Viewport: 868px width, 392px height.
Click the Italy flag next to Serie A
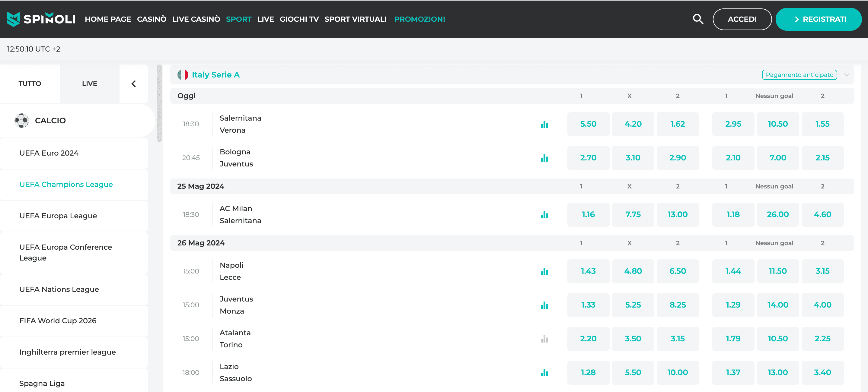183,74
